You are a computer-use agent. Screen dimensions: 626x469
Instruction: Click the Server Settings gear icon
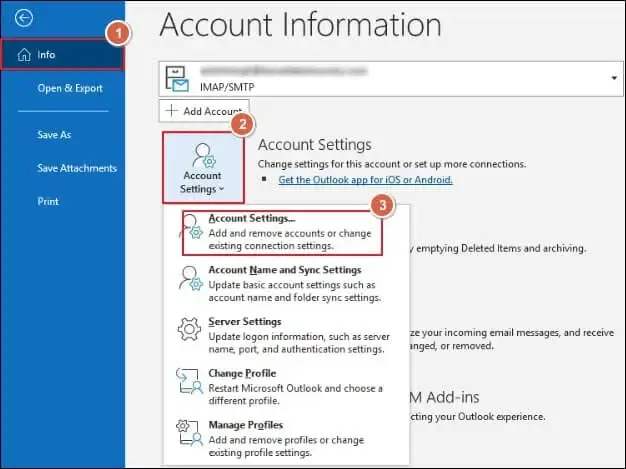[x=189, y=329]
